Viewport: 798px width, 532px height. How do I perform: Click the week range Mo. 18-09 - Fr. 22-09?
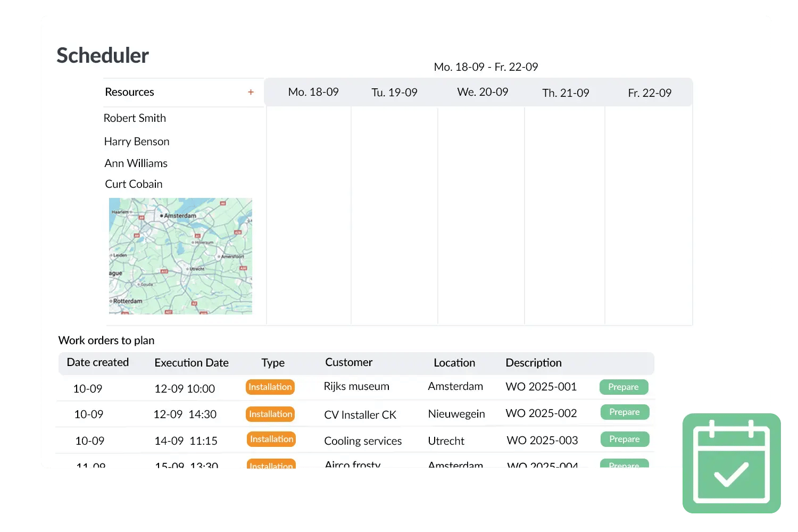[486, 67]
